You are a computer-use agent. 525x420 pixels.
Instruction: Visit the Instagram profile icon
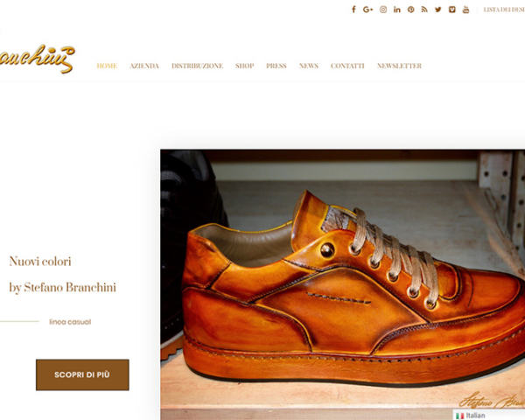[x=383, y=10]
